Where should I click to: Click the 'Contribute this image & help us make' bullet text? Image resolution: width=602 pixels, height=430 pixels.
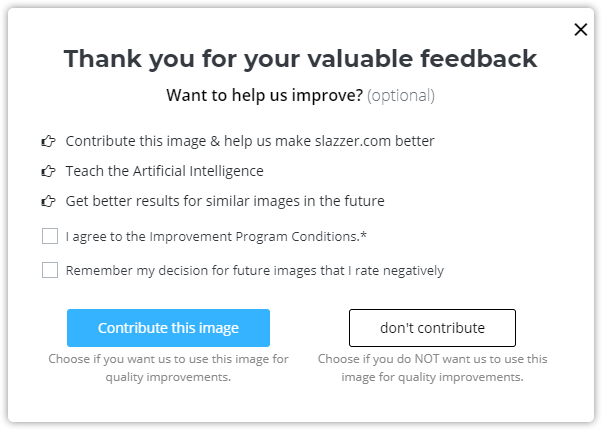click(188, 141)
